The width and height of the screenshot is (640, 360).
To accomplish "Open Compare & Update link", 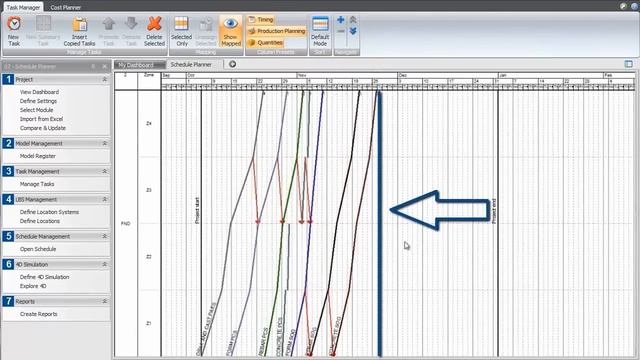I will (43, 128).
